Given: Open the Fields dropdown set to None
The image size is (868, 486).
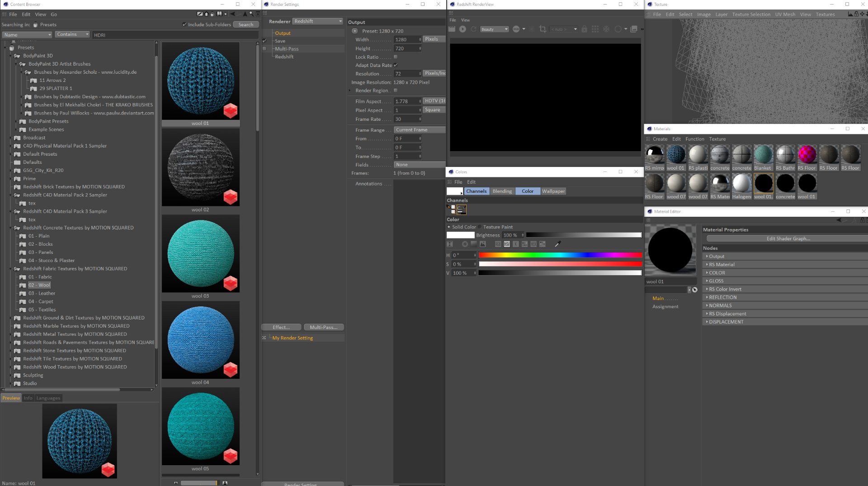Looking at the screenshot, I should point(420,165).
